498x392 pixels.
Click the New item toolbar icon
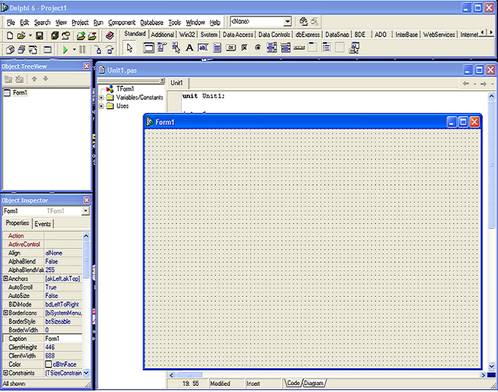point(10,35)
